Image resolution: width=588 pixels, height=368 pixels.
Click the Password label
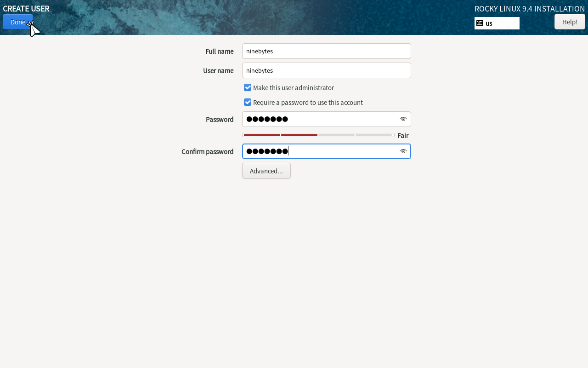coord(220,119)
